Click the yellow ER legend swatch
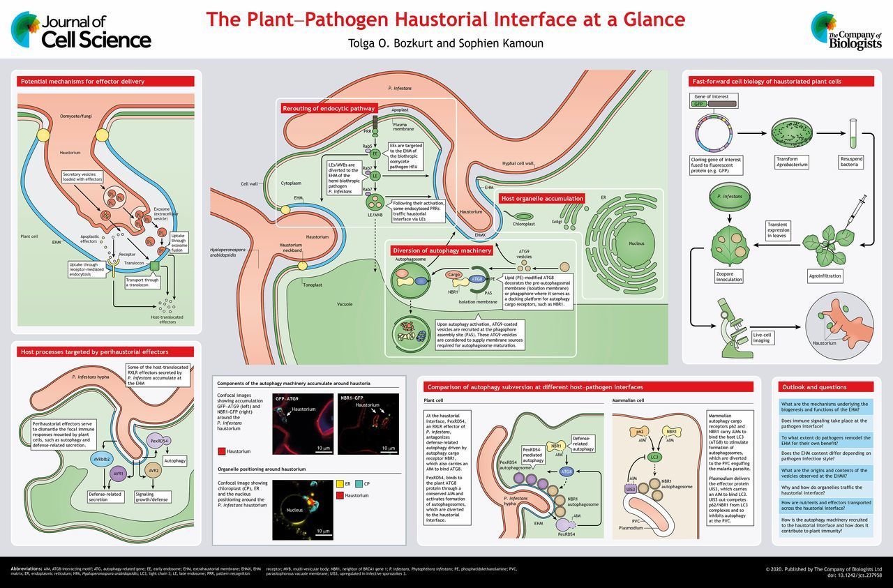The image size is (893, 588). click(341, 481)
